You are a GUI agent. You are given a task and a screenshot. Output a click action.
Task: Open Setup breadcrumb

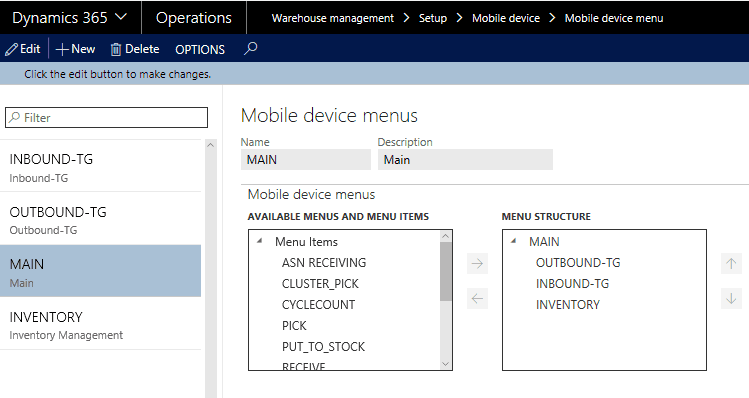[x=433, y=18]
